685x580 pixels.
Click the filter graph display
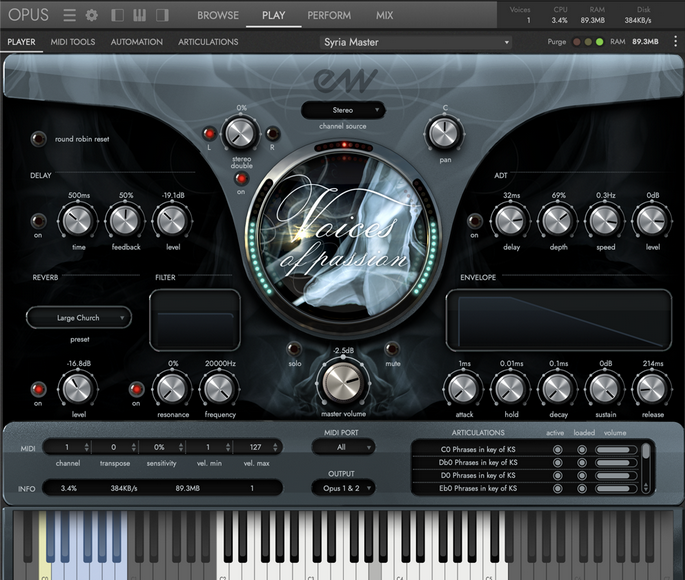(x=195, y=320)
